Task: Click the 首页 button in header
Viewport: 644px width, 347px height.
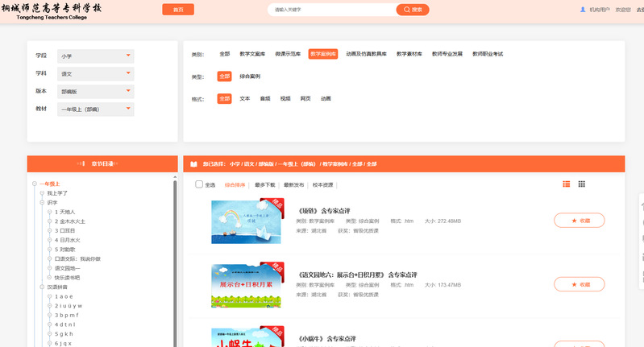Action: [178, 10]
